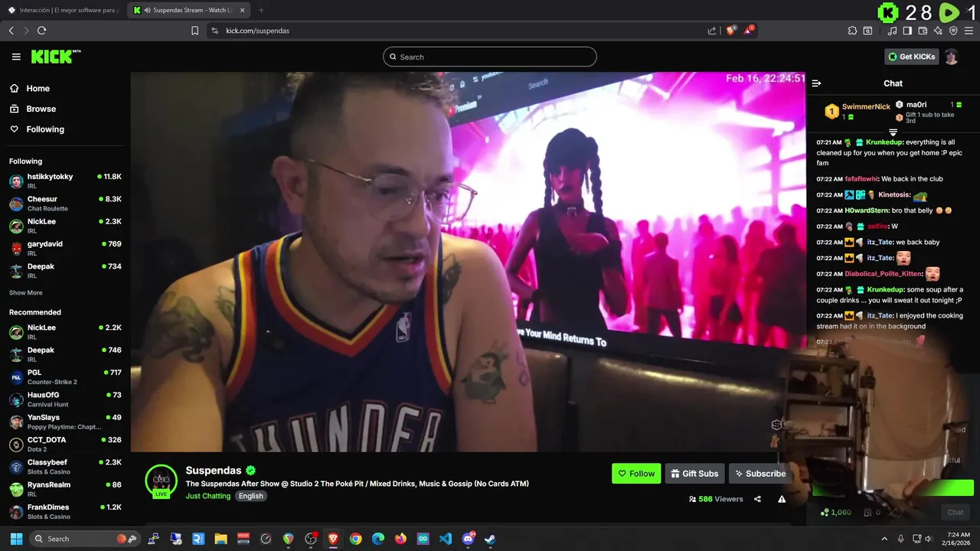Show hidden system tray icons
This screenshot has height=551, width=980.
(x=884, y=539)
